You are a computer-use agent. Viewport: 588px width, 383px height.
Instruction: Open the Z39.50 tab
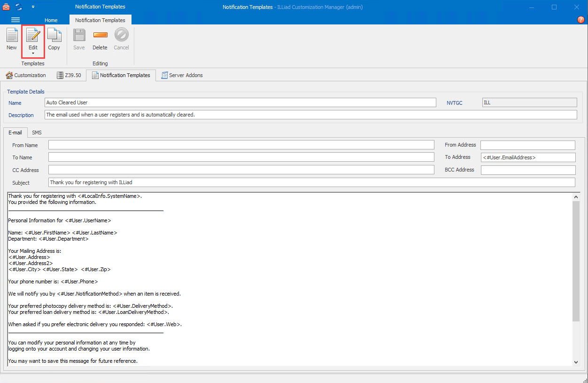[x=69, y=75]
